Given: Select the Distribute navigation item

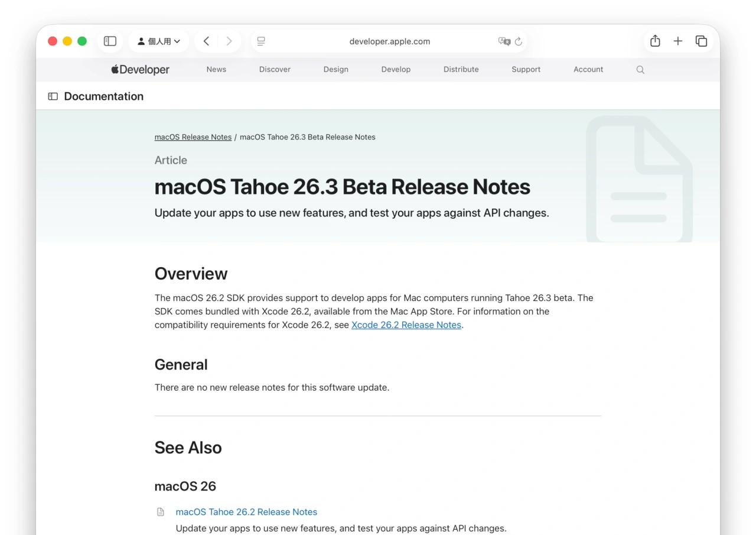Looking at the screenshot, I should [461, 69].
